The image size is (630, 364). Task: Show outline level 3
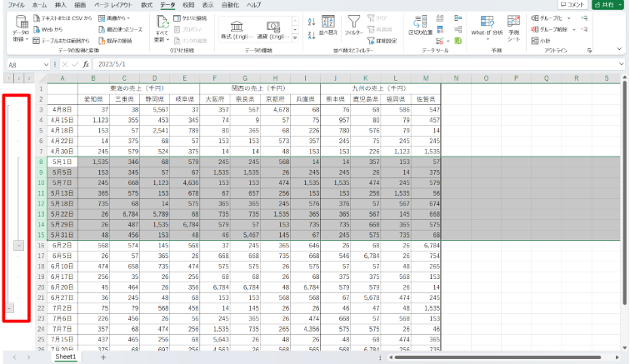pyautogui.click(x=29, y=78)
